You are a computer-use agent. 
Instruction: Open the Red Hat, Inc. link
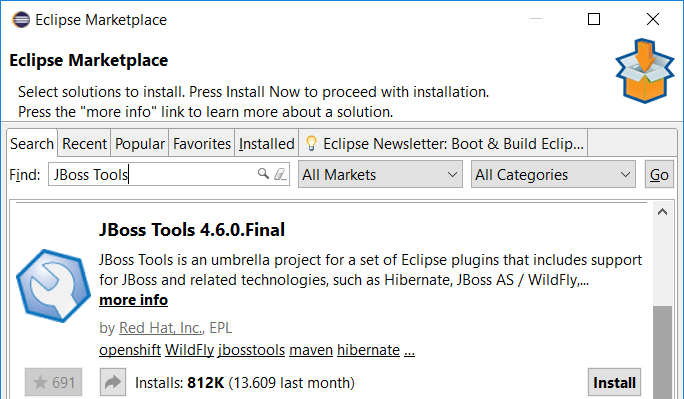coord(161,327)
